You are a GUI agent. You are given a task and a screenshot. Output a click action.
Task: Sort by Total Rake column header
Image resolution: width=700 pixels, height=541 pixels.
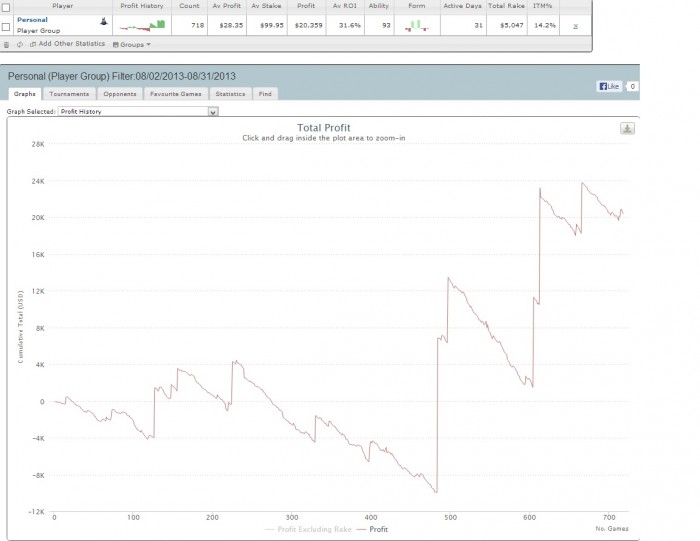tap(506, 6)
